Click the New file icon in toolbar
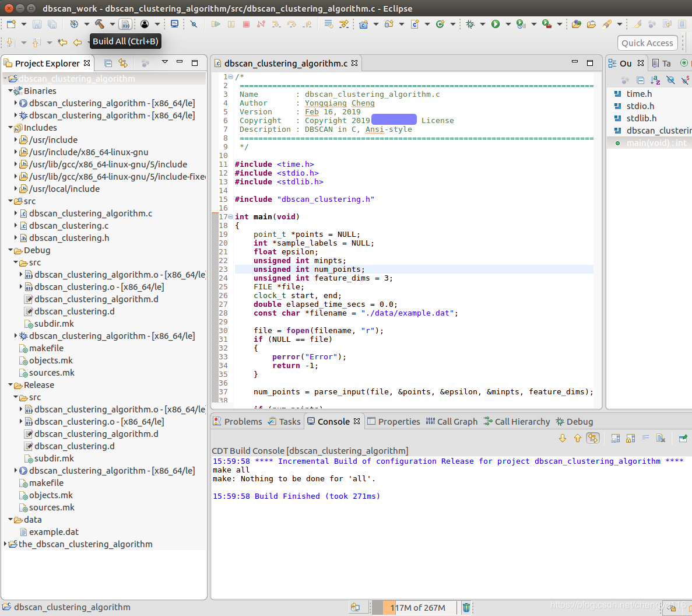The image size is (692, 616). point(11,24)
